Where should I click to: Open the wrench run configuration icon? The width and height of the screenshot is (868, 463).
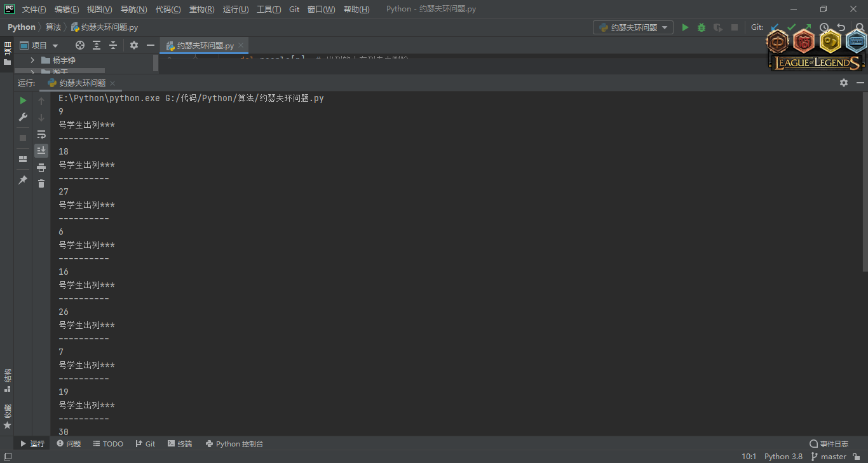[x=23, y=117]
